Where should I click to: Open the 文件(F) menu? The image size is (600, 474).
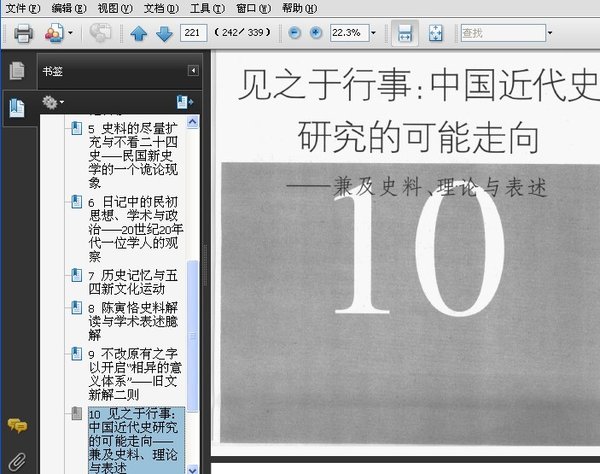click(23, 8)
